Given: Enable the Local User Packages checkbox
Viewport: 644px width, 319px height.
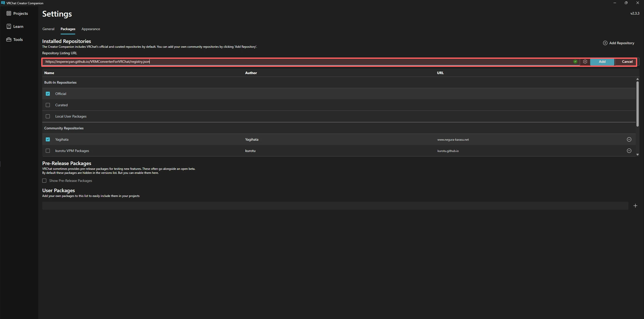Looking at the screenshot, I should point(48,116).
